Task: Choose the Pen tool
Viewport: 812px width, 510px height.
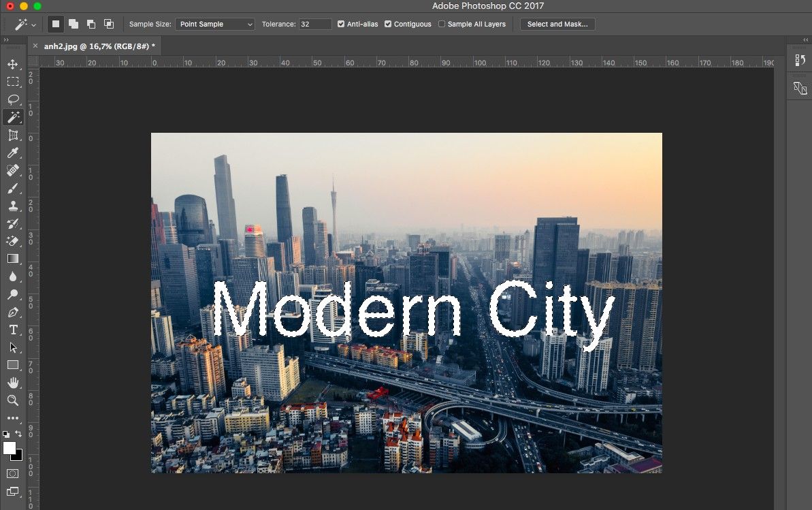Action: click(x=12, y=313)
